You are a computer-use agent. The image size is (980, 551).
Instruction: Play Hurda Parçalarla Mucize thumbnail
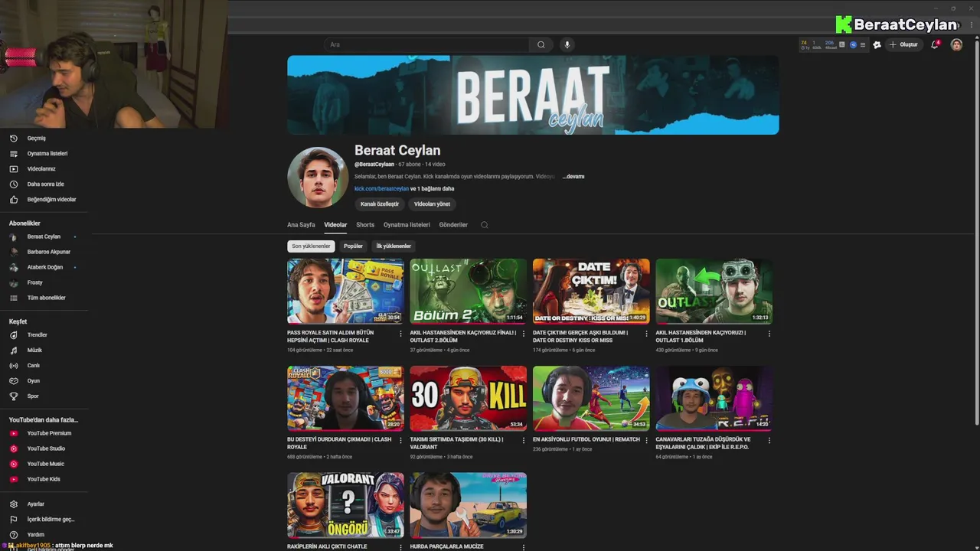[x=469, y=505]
